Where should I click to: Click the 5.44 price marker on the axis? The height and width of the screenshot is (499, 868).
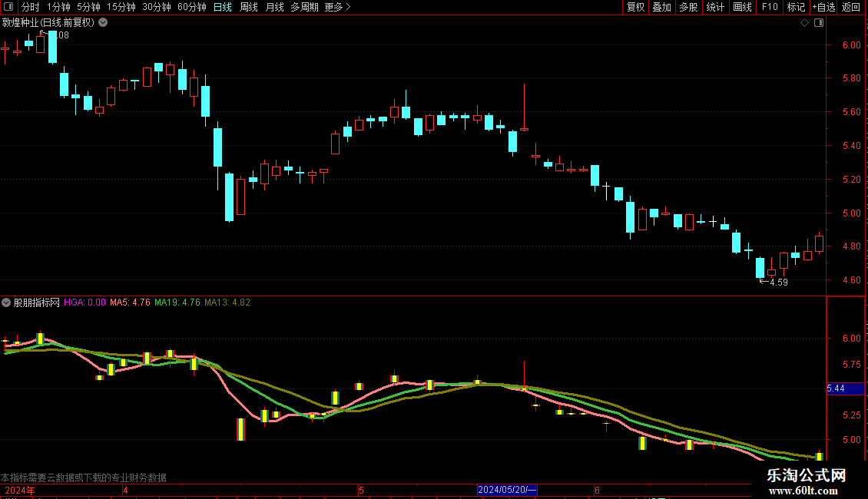click(845, 388)
